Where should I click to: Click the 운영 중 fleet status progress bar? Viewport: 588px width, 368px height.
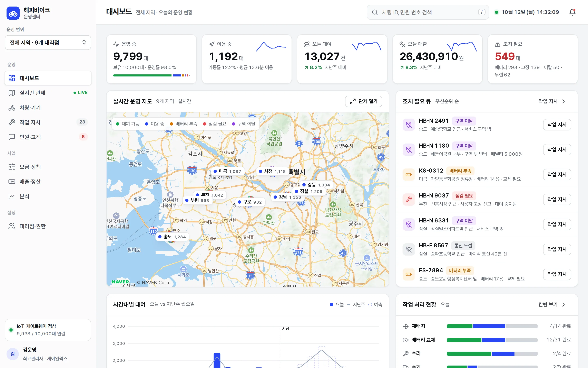[x=152, y=75]
